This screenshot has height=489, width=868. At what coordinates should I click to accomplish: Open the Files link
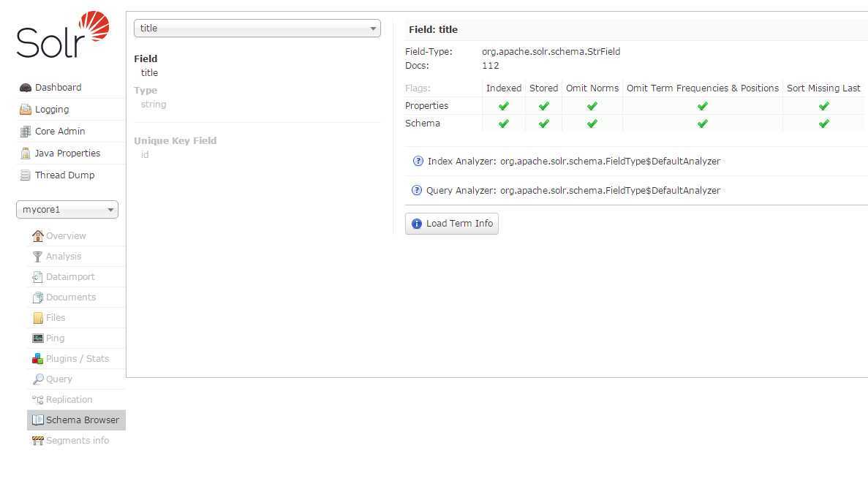click(x=56, y=317)
